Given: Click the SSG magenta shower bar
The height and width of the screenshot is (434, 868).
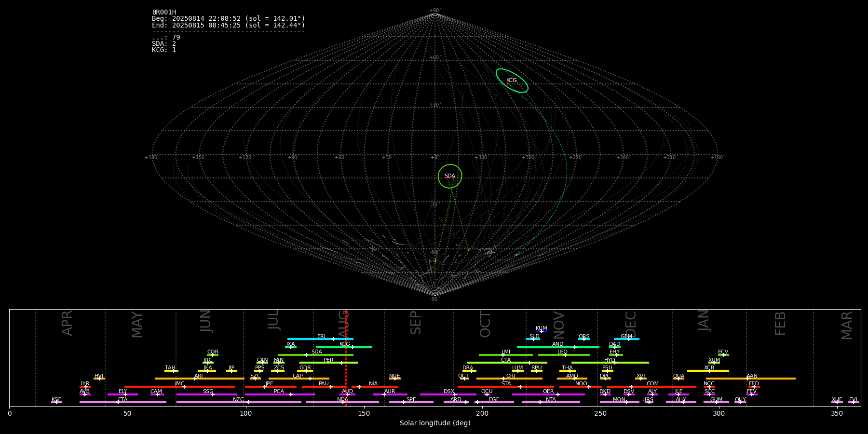Looking at the screenshot, I should 207,394.
